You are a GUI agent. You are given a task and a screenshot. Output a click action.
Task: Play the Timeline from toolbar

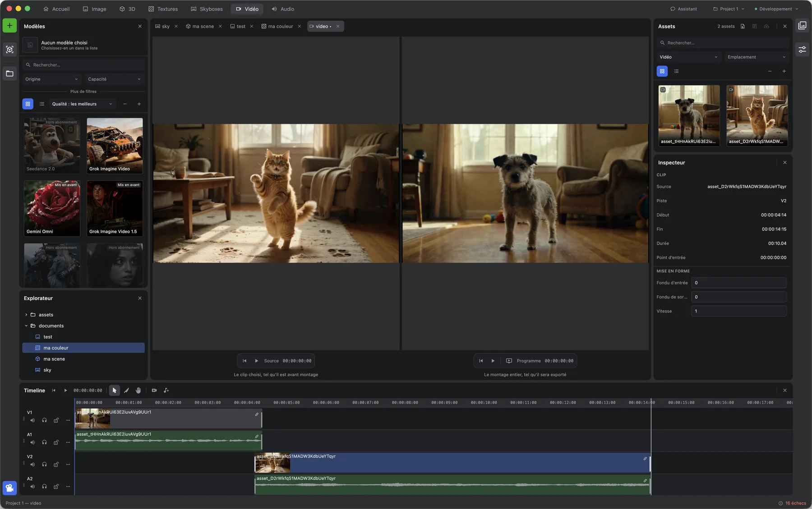(65, 390)
